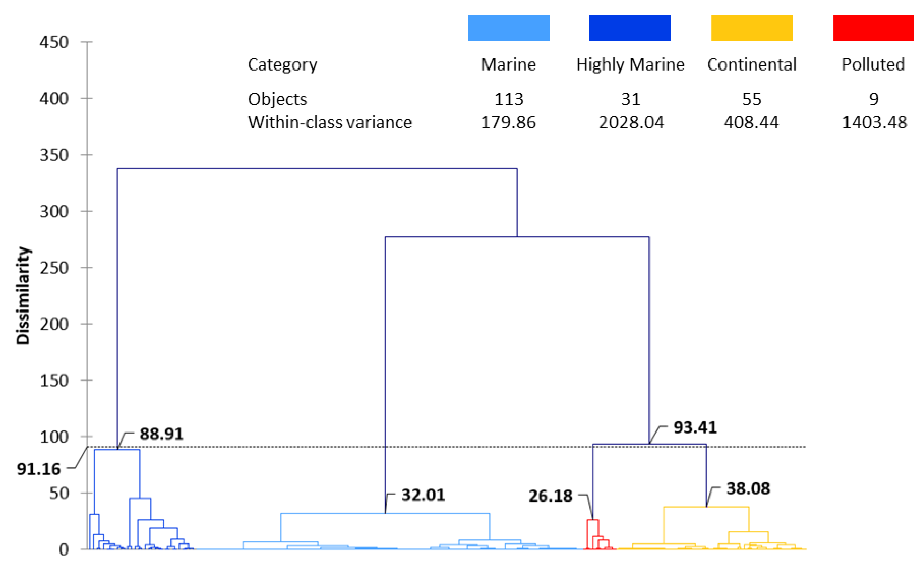Click the 'Objects' row label
The image size is (924, 570).
click(x=277, y=99)
